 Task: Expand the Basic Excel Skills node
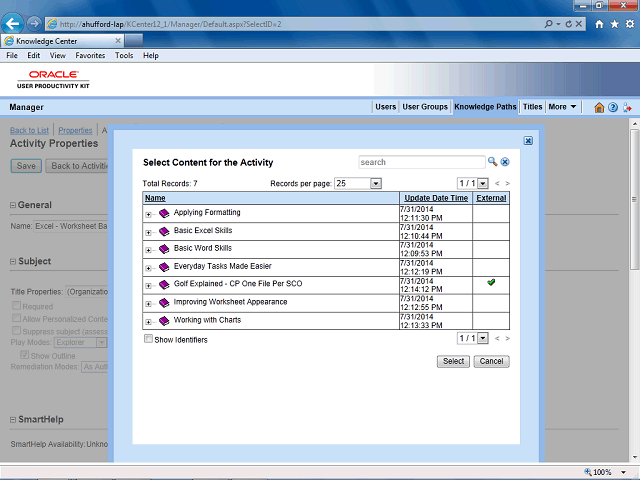pyautogui.click(x=148, y=233)
